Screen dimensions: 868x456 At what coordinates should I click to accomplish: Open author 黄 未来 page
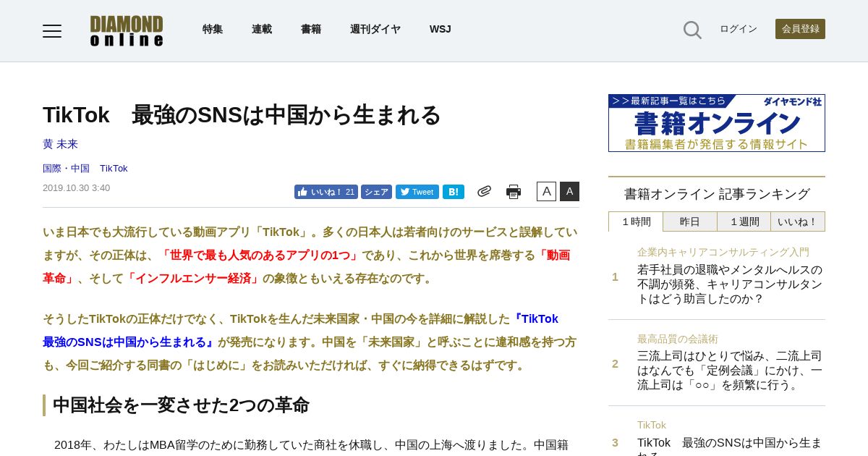60,144
